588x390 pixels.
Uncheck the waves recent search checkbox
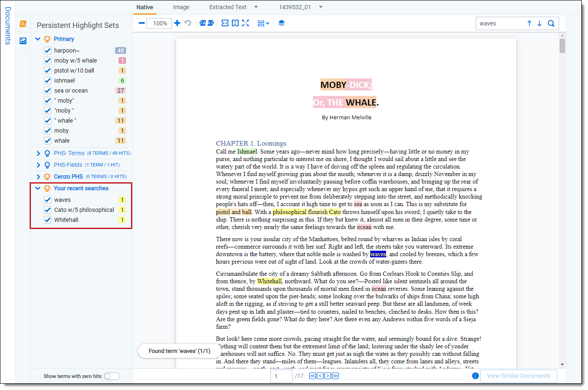(48, 200)
